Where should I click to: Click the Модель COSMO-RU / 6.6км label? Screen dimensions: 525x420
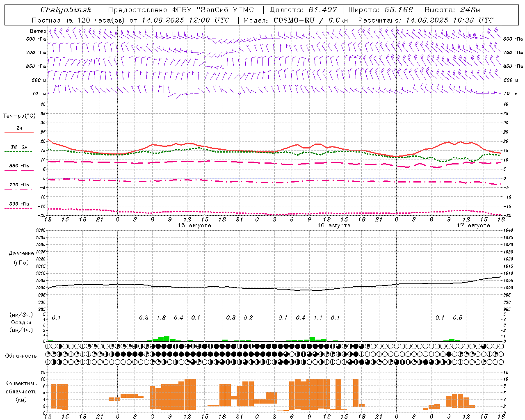pos(296,20)
